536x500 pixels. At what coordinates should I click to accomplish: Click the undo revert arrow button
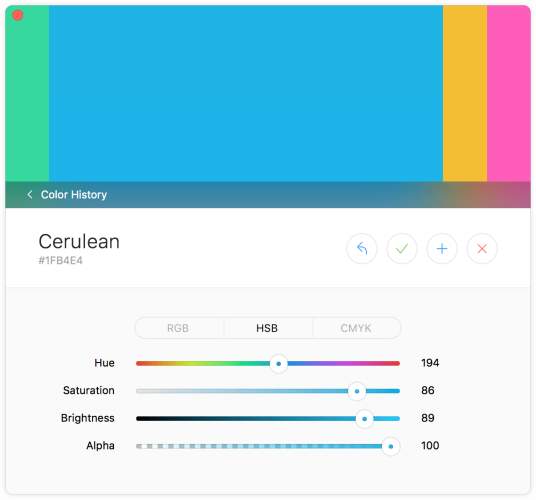click(x=362, y=248)
